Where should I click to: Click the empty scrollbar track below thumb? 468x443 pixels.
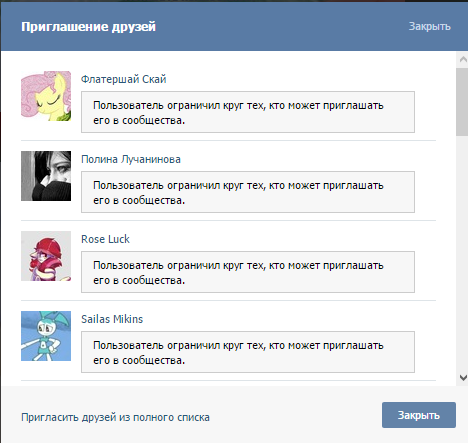tap(462, 253)
